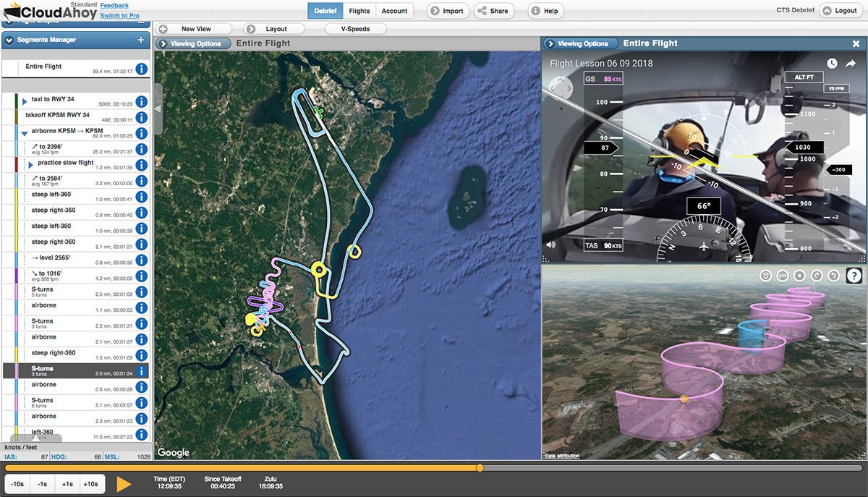Open the Layout menu button
The height and width of the screenshot is (497, 868).
click(276, 29)
